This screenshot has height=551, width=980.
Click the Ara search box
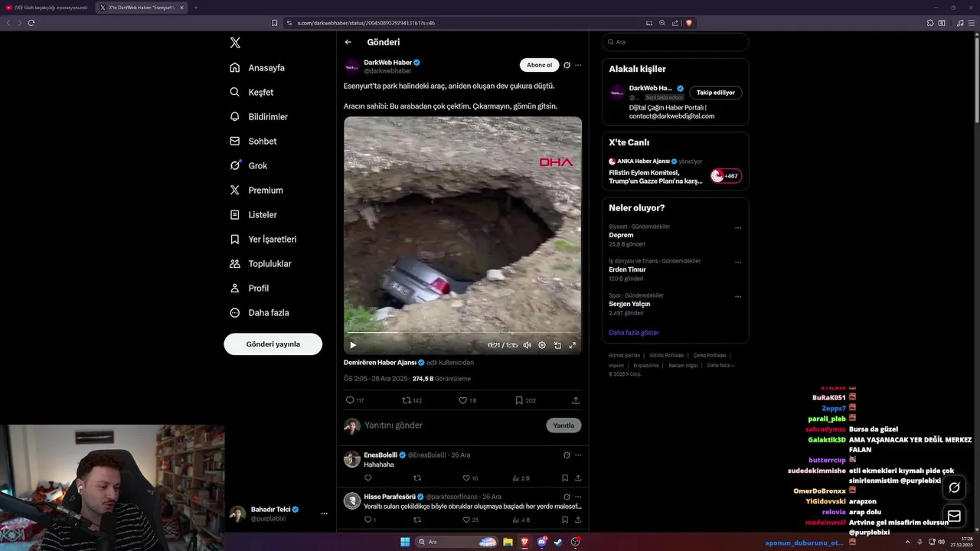pyautogui.click(x=675, y=42)
